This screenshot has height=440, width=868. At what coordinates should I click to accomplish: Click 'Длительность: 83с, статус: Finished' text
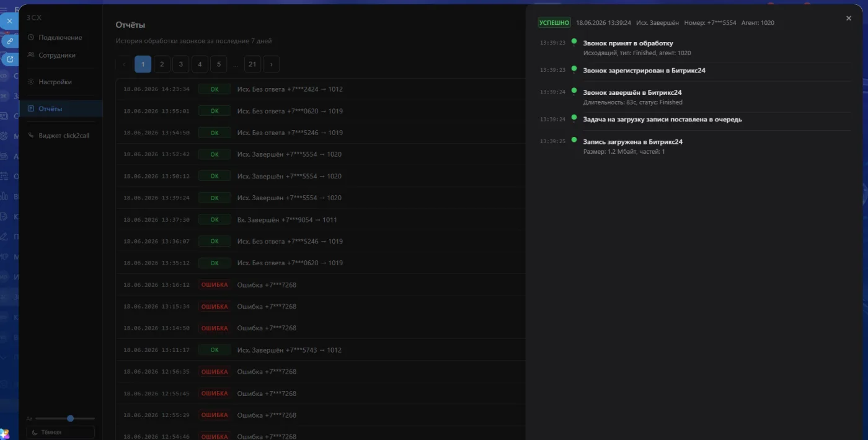point(633,102)
